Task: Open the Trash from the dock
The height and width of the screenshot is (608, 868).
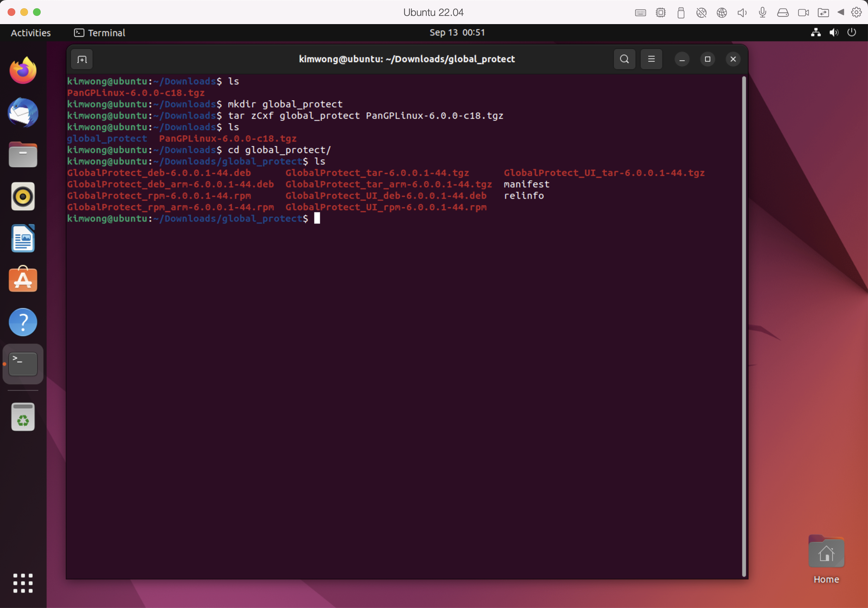Action: (x=23, y=417)
